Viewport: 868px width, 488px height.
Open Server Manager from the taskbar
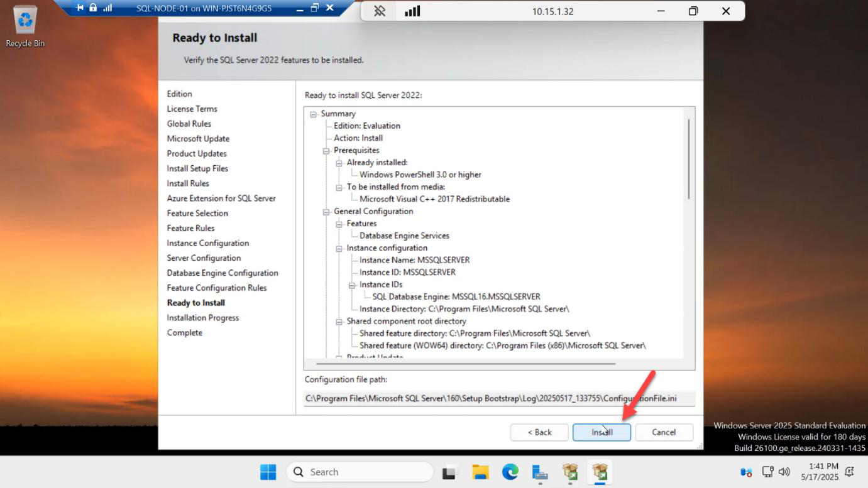click(x=540, y=472)
